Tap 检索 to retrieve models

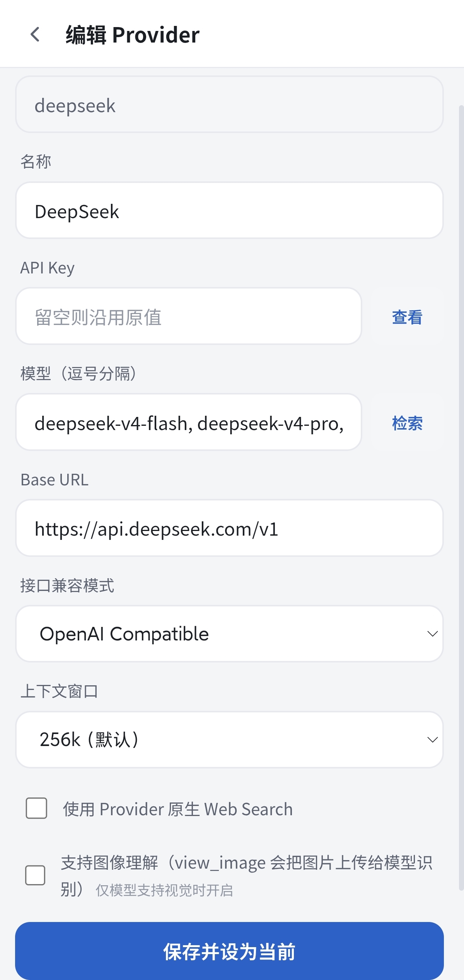point(407,423)
